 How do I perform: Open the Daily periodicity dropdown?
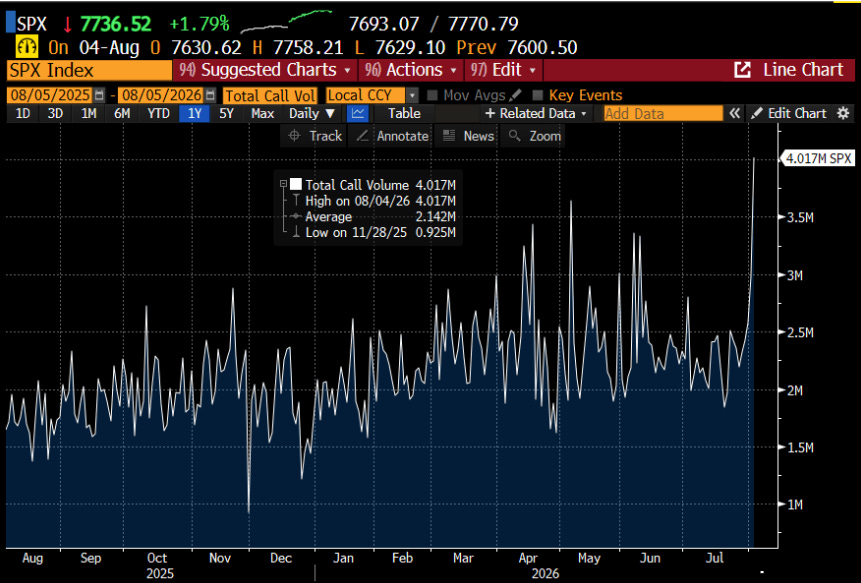point(312,113)
